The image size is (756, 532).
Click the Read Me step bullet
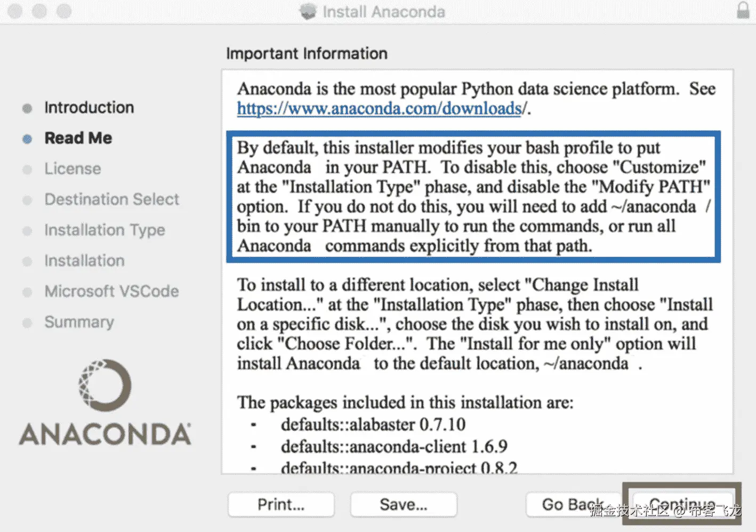tap(27, 139)
